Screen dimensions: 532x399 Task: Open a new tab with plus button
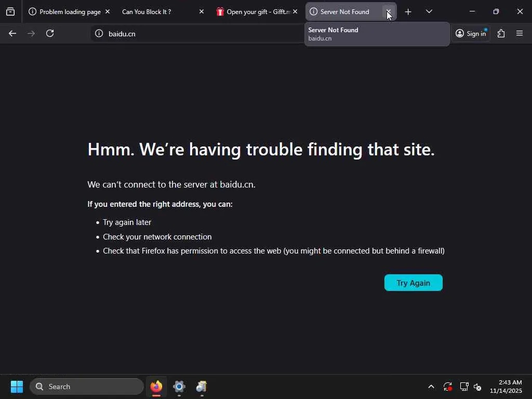[x=408, y=12]
